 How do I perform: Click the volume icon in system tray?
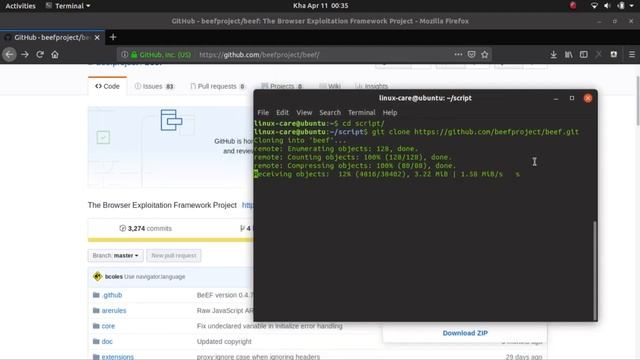[x=607, y=6]
